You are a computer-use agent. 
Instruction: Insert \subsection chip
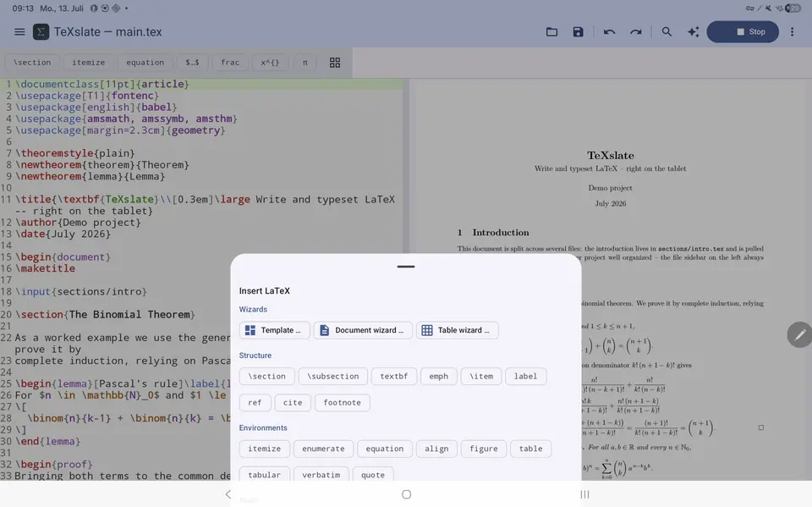click(x=333, y=377)
